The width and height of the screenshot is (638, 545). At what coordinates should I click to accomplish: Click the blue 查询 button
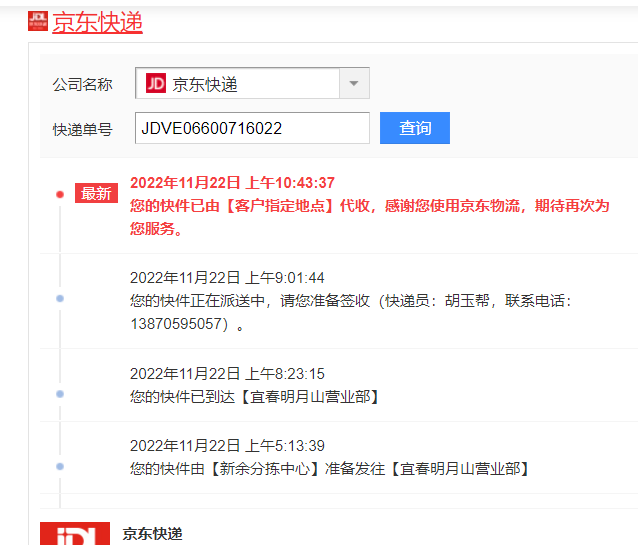pyautogui.click(x=415, y=128)
